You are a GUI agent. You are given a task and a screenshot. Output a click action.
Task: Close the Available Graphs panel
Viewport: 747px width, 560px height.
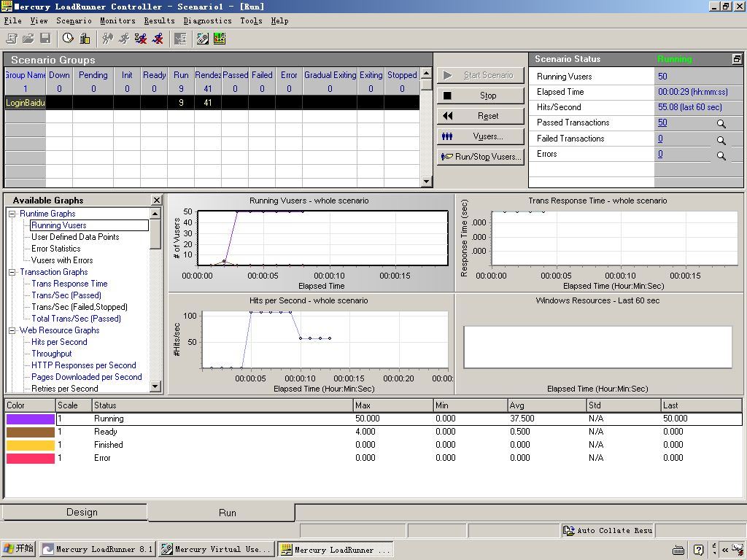(x=156, y=200)
